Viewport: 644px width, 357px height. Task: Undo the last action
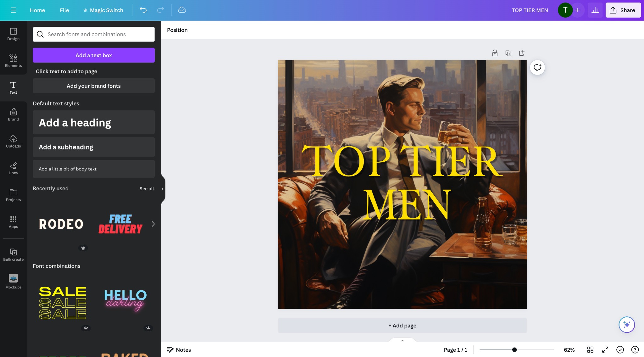pos(143,10)
